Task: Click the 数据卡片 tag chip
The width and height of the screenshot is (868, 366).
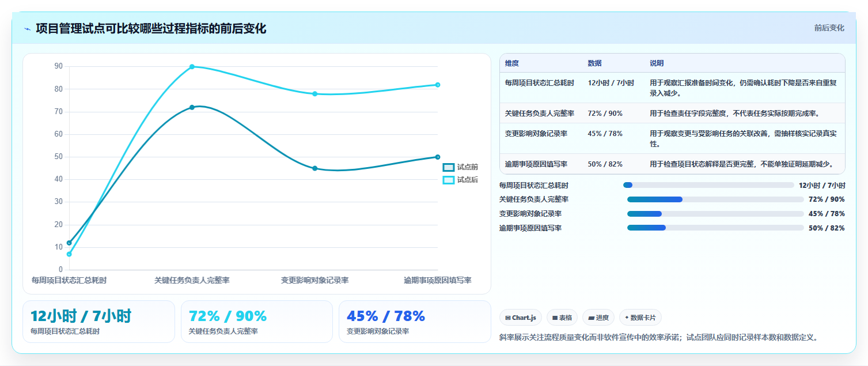Action: 640,318
